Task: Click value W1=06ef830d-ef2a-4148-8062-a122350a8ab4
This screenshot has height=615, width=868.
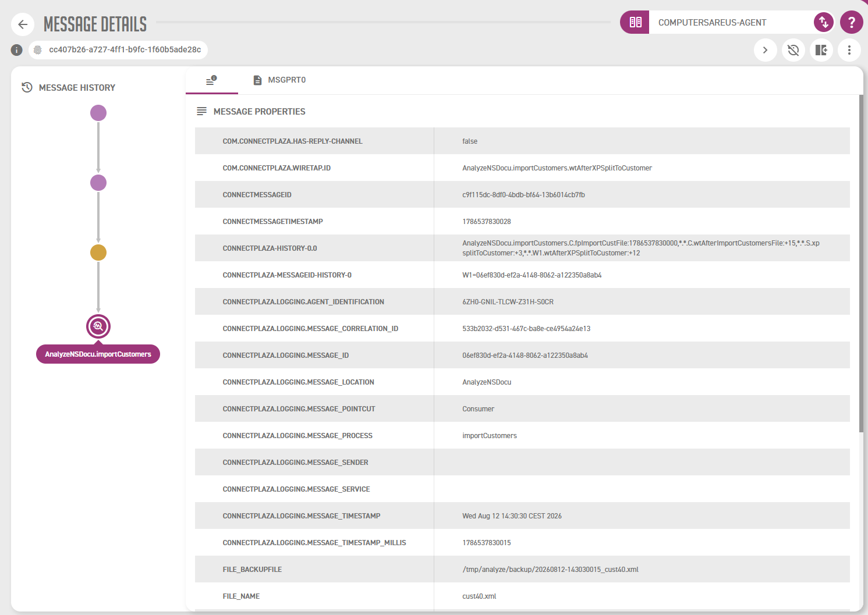Action: click(532, 275)
